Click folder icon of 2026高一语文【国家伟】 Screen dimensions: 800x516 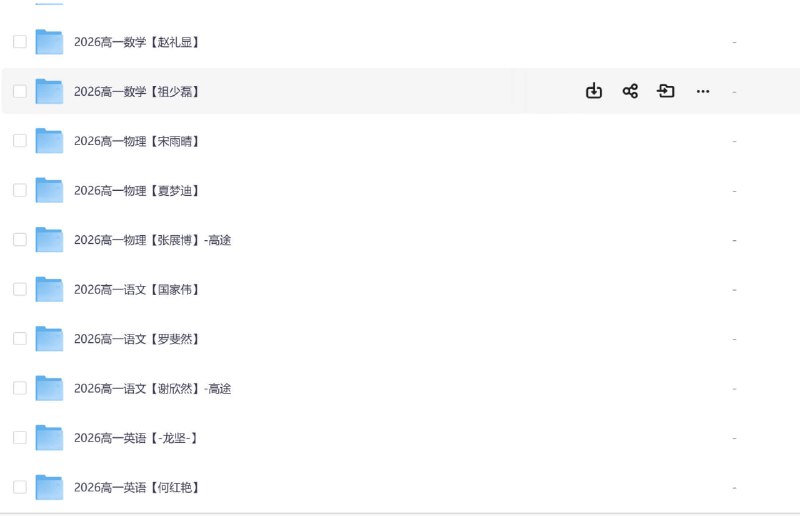49,289
